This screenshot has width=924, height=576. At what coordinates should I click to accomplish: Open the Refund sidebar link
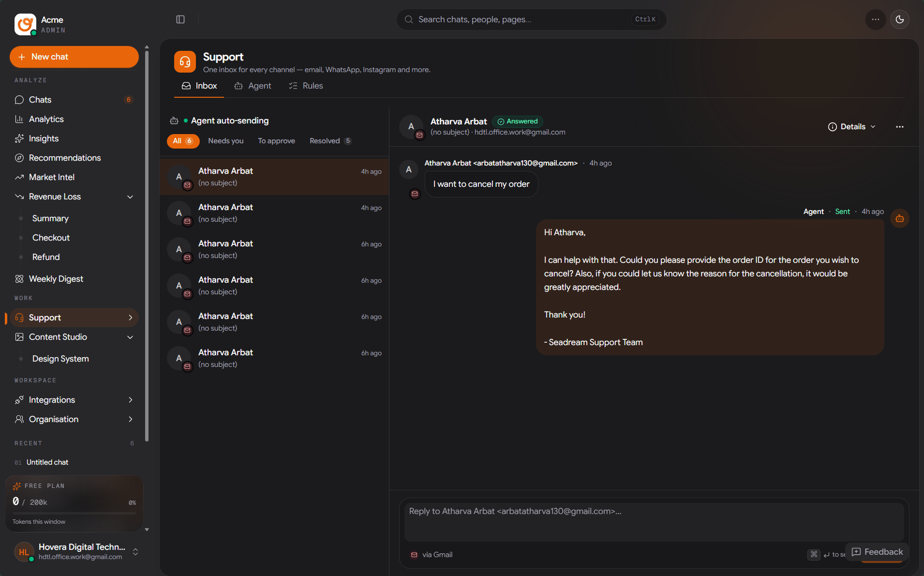click(46, 257)
